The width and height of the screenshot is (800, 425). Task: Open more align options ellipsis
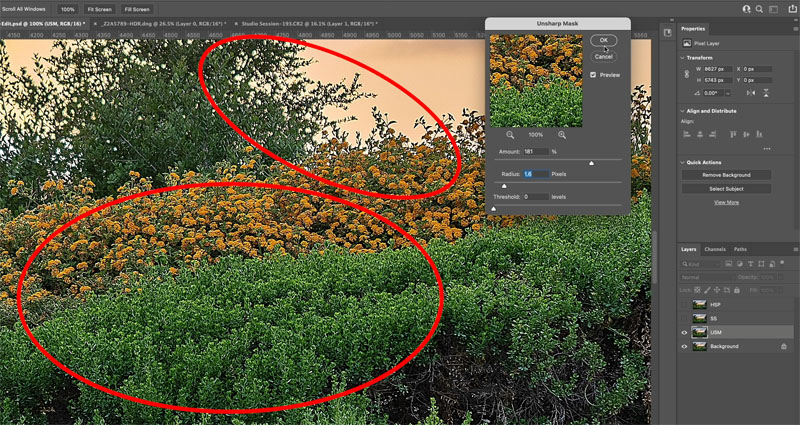point(767,149)
